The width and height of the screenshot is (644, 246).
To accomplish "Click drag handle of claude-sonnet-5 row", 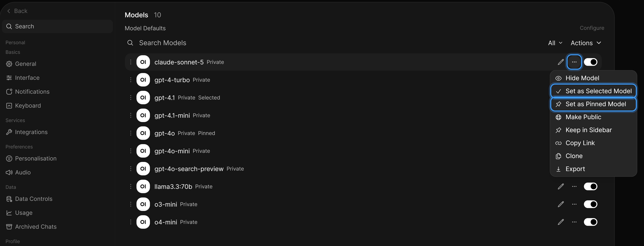I will click(x=130, y=62).
